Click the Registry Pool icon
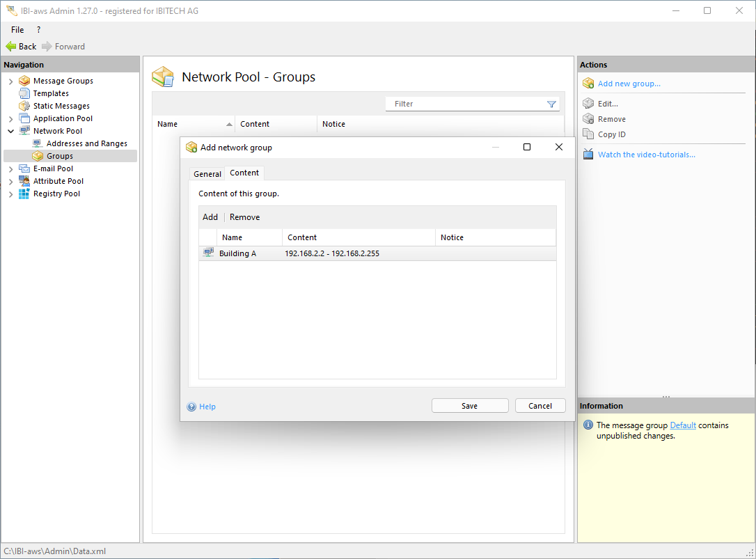The image size is (756, 559). tap(24, 194)
